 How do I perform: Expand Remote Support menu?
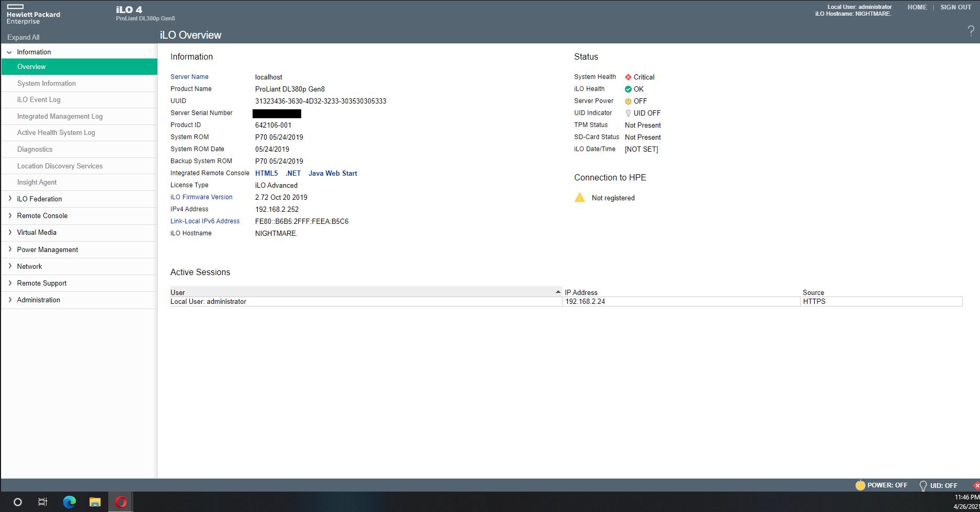pyautogui.click(x=9, y=283)
